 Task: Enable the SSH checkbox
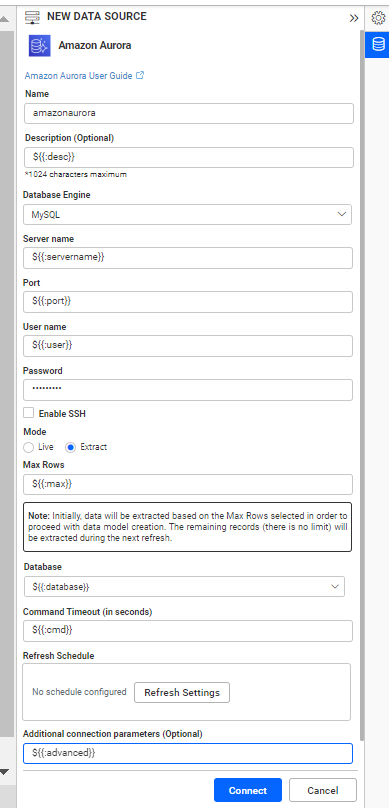[x=29, y=413]
